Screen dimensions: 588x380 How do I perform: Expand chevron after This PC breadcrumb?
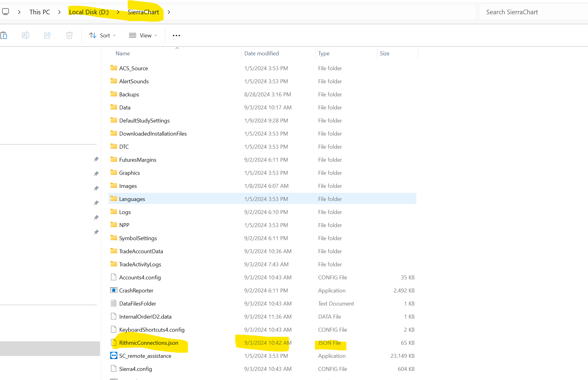tap(59, 12)
